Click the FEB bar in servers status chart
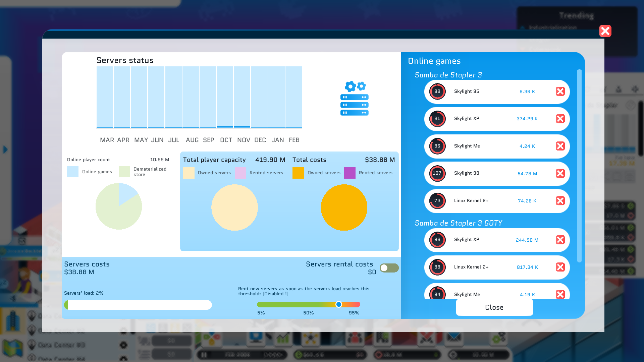The image size is (644, 362). click(x=293, y=97)
